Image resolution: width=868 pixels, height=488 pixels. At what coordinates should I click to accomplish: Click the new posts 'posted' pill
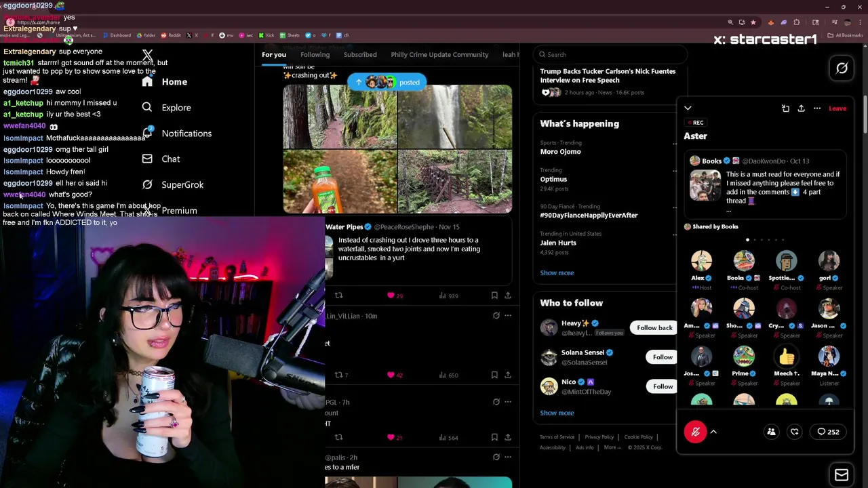387,82
